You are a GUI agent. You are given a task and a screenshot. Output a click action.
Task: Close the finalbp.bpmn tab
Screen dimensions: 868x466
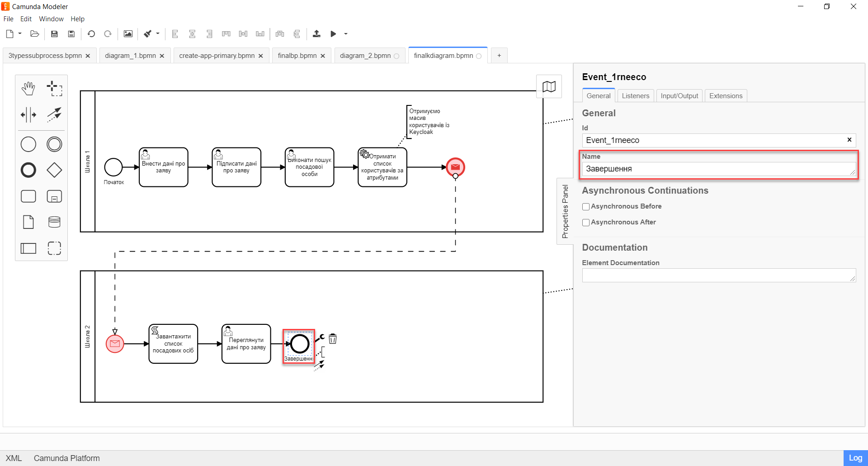323,56
